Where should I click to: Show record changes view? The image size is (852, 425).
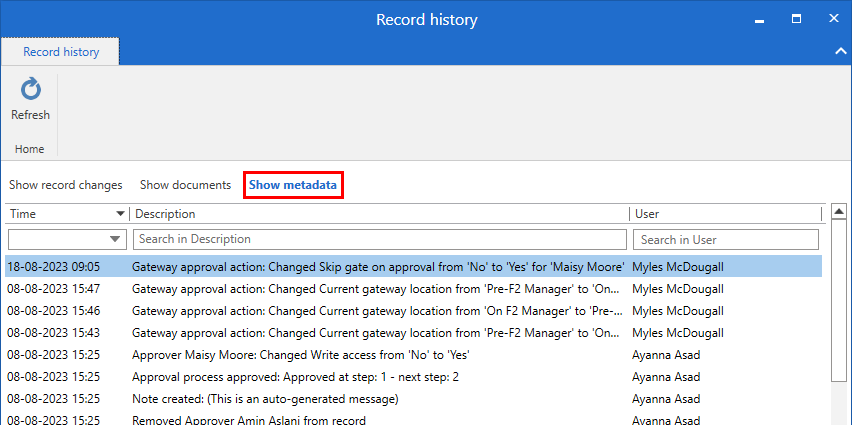click(66, 185)
